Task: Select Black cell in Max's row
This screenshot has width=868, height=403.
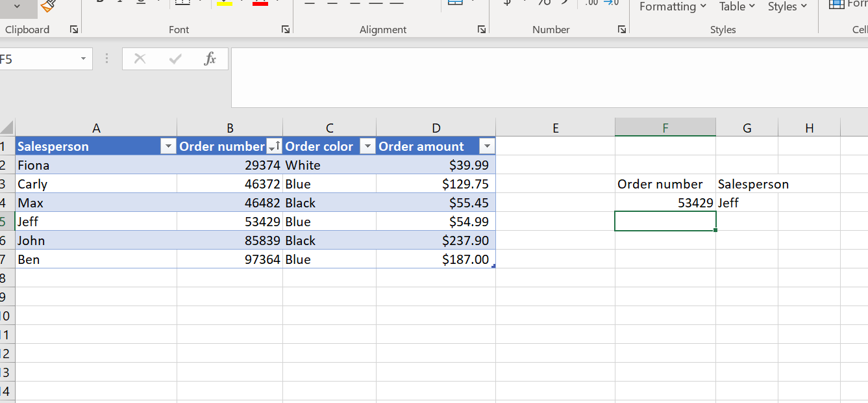Action: click(x=330, y=203)
